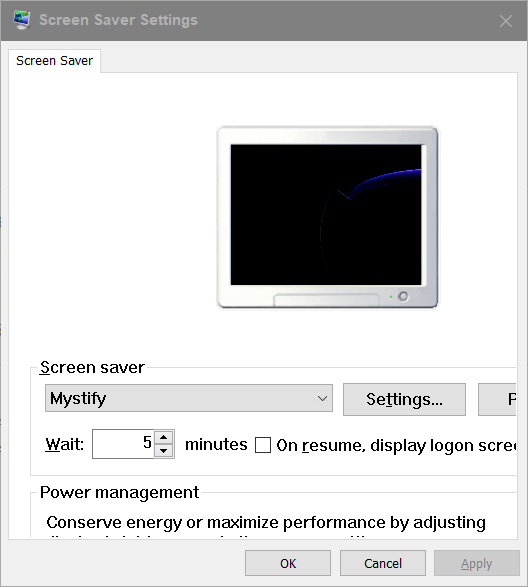528x587 pixels.
Task: Click the Cancel button
Action: click(x=383, y=563)
